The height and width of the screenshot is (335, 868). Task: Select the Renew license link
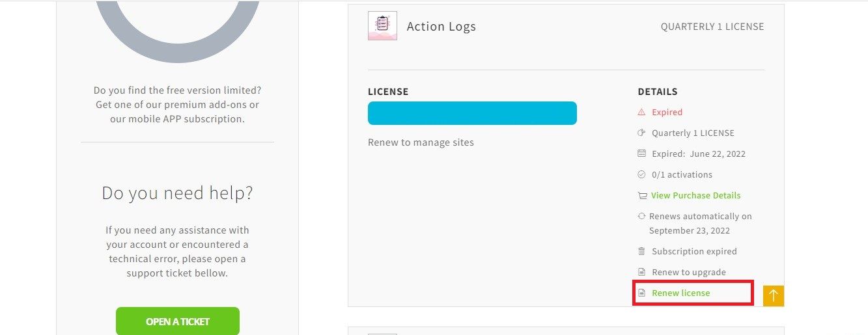coord(680,293)
